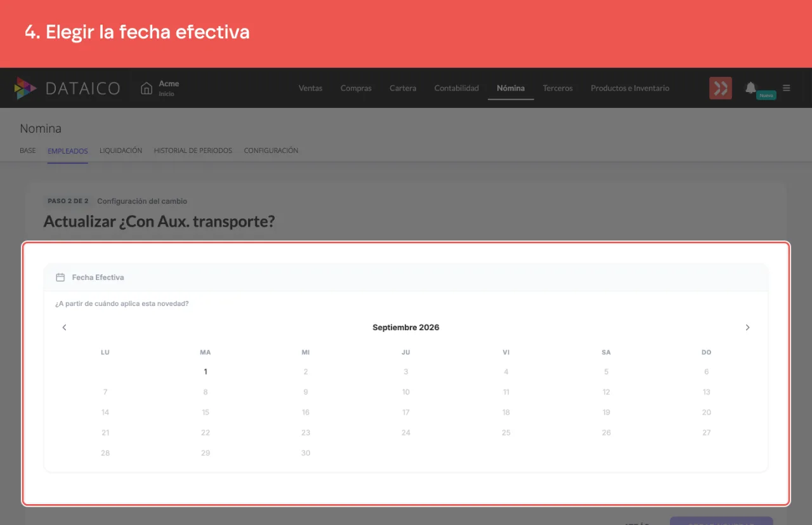
Task: Pick day 20 in the calendar
Action: (x=707, y=413)
